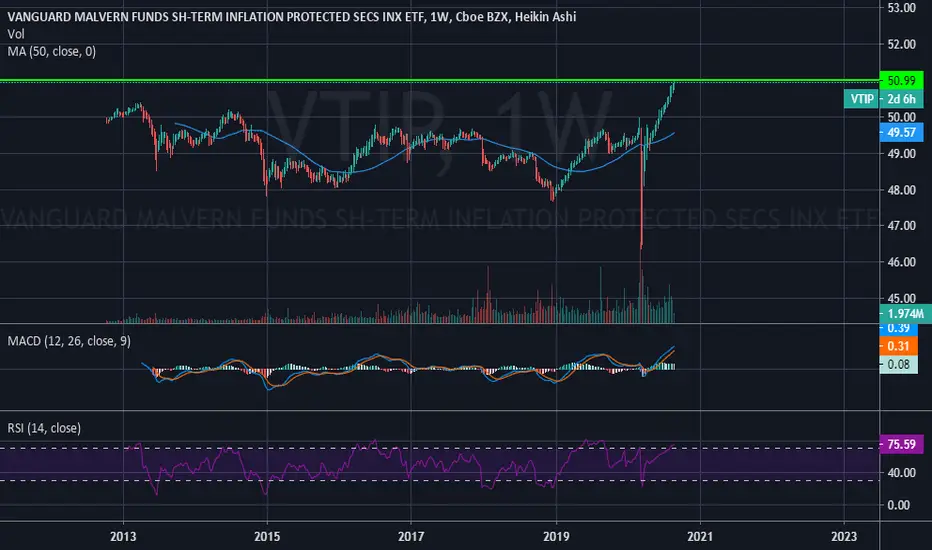Click the 2015 label on the time axis

pyautogui.click(x=267, y=536)
